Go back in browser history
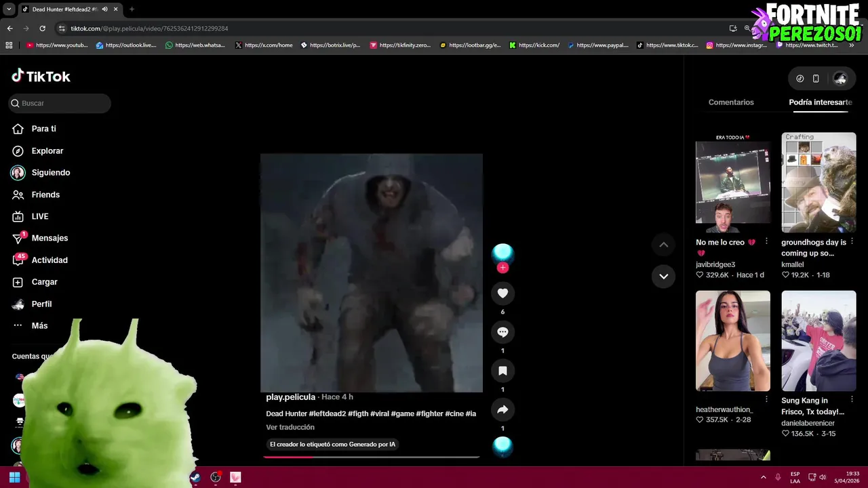This screenshot has height=488, width=868. [x=9, y=28]
